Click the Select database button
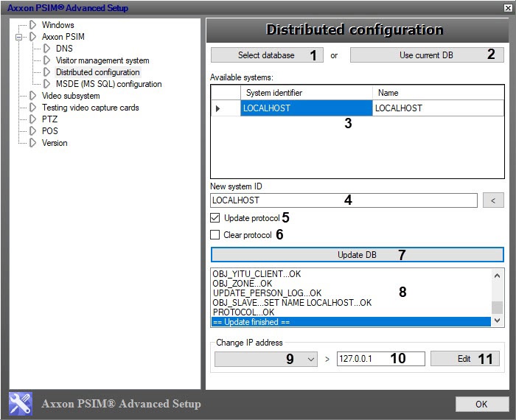Image resolution: width=516 pixels, height=420 pixels. [265, 55]
